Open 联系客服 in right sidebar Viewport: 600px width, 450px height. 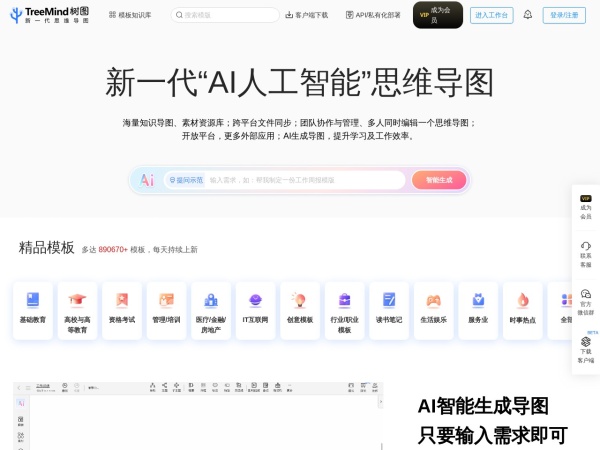tap(585, 254)
